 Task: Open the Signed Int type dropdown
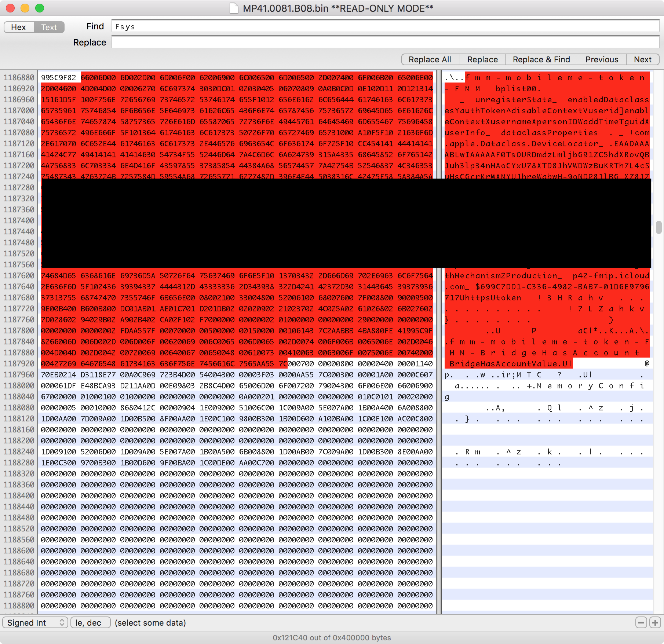coord(35,623)
